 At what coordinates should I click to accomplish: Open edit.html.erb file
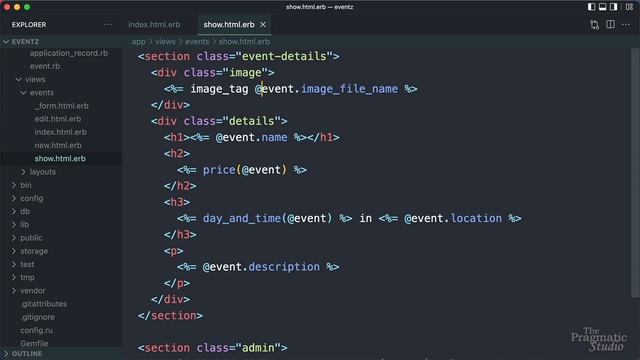click(x=58, y=119)
